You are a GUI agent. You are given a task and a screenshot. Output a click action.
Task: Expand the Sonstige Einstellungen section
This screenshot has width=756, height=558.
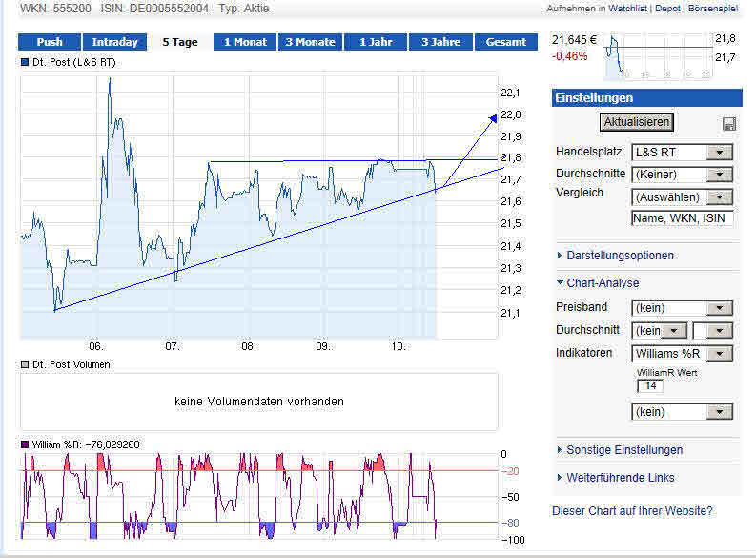620,450
